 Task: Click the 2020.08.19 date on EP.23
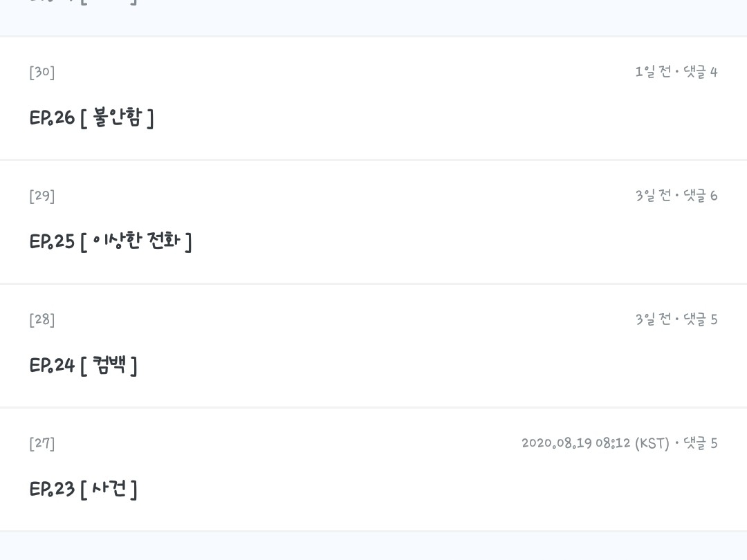click(x=557, y=443)
